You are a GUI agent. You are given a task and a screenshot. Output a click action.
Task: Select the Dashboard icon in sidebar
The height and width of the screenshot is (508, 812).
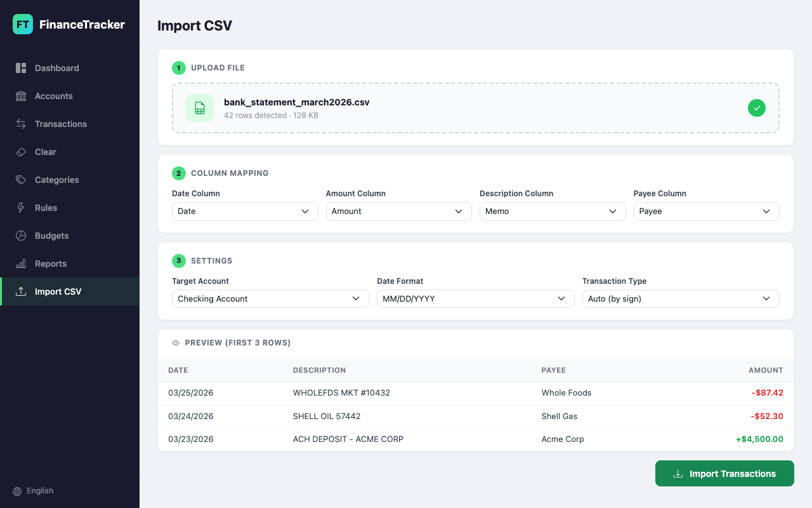(x=21, y=68)
